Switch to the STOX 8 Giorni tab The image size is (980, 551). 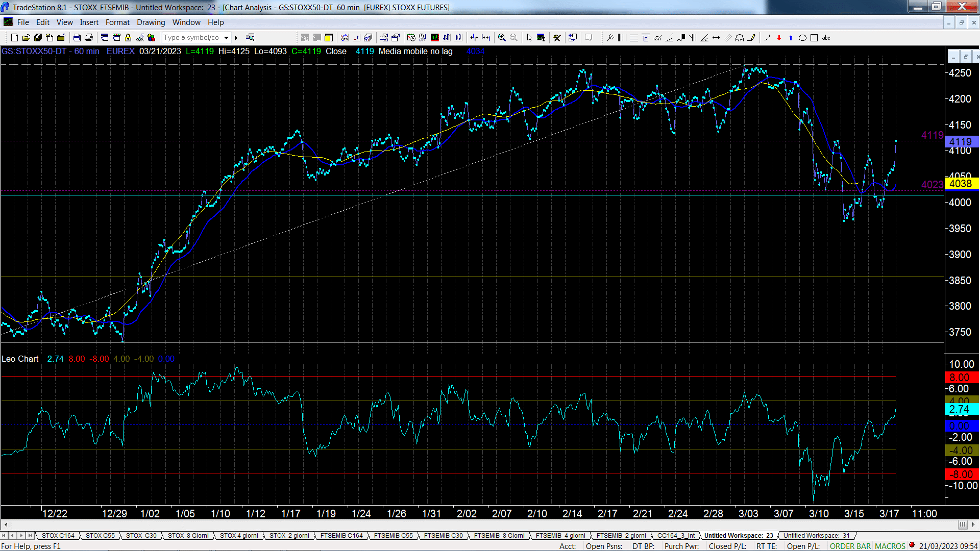[188, 535]
